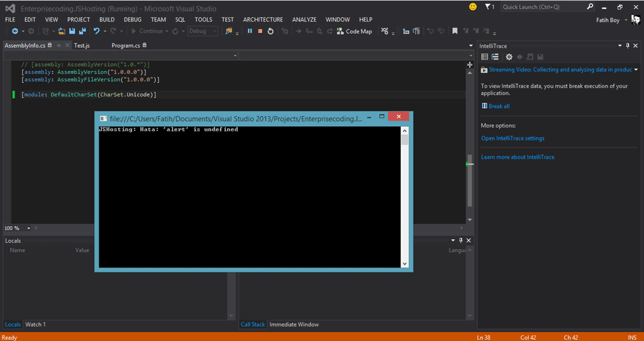Image resolution: width=644 pixels, height=341 pixels.
Task: Toggle auto-hide pin on Locals panel
Action: (x=460, y=241)
